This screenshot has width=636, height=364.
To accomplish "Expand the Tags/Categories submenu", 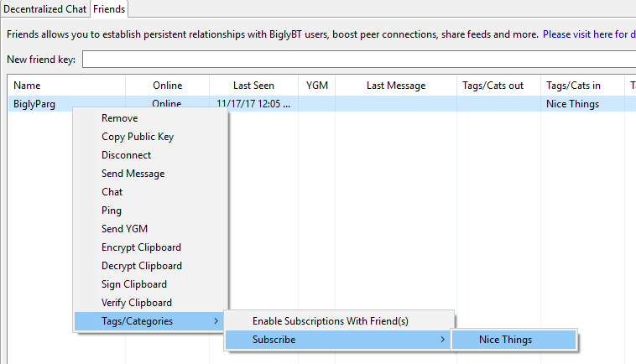I will tap(149, 321).
